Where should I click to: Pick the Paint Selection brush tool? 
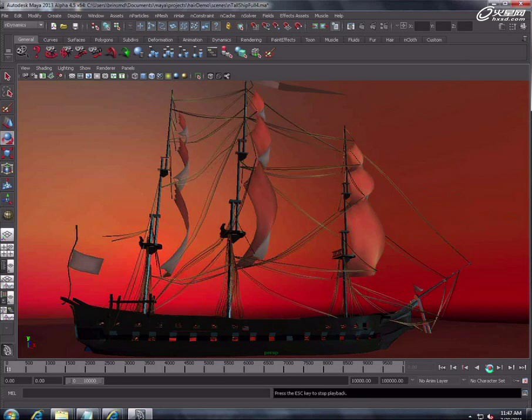tap(8, 108)
